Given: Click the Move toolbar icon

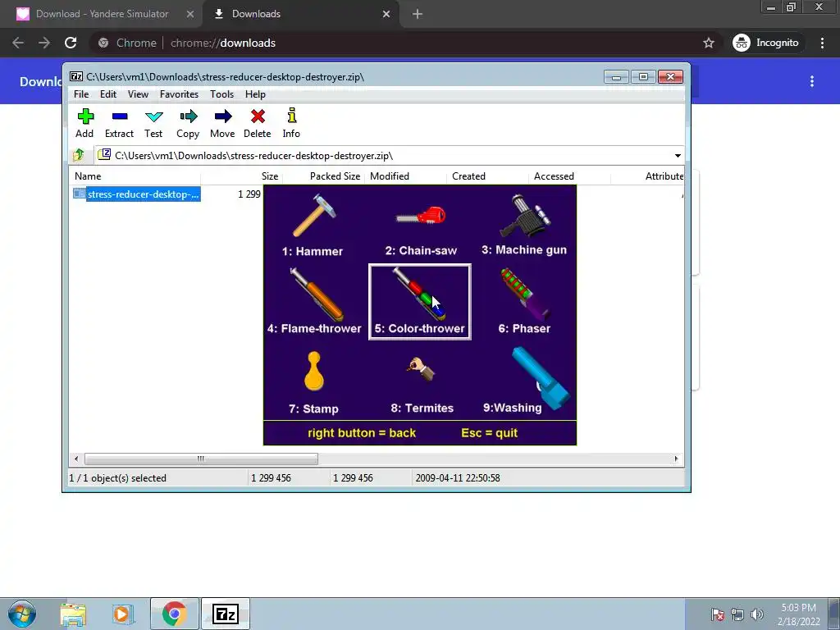Looking at the screenshot, I should [222, 123].
